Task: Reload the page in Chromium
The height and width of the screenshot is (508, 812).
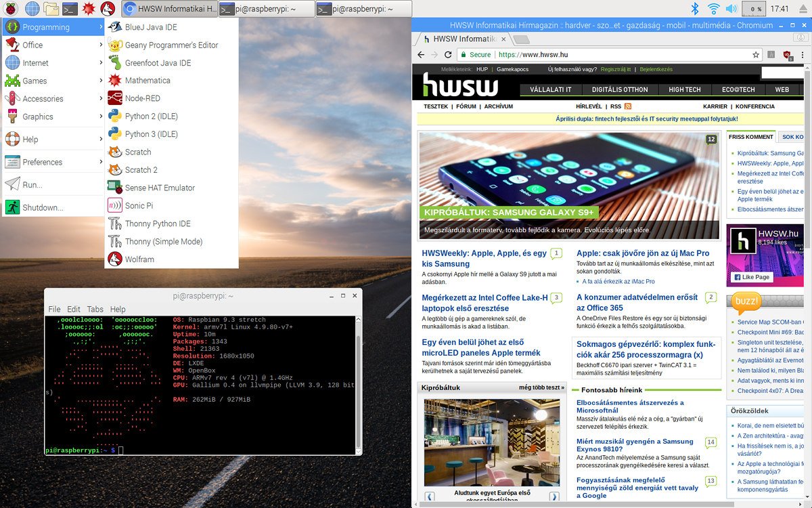Action: pyautogui.click(x=448, y=55)
